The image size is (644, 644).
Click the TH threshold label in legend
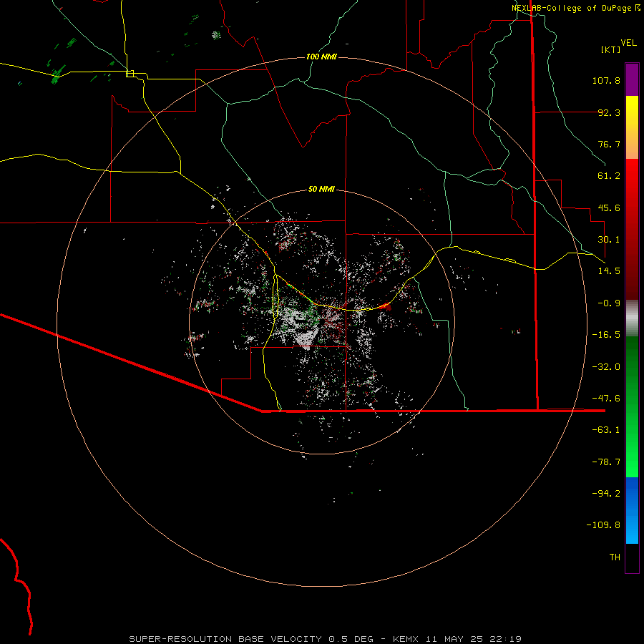[615, 557]
